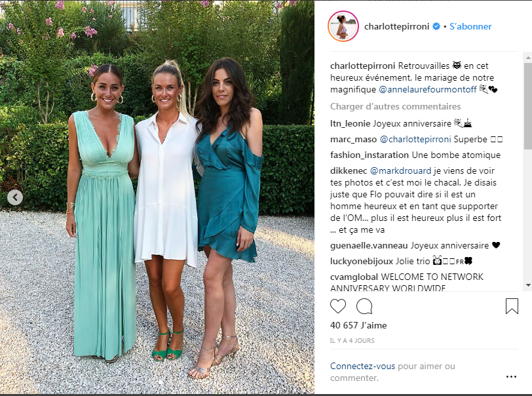Open the @annelaurefourmontoff mention link
Screen dimensions: 532x396
coord(427,89)
